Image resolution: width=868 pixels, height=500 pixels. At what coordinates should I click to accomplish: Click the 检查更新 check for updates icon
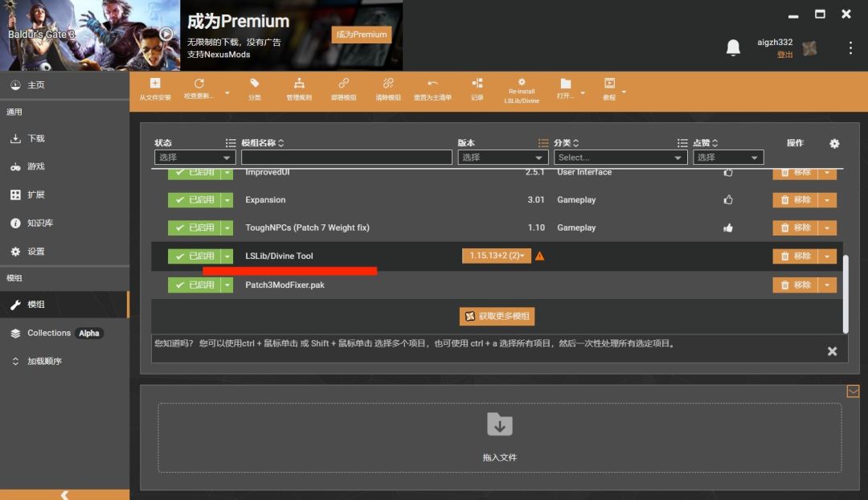pyautogui.click(x=199, y=84)
